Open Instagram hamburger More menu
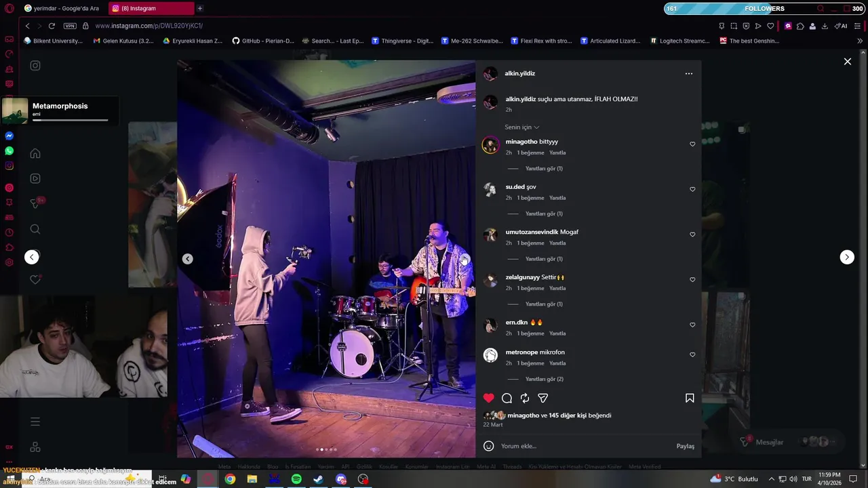 coord(35,422)
